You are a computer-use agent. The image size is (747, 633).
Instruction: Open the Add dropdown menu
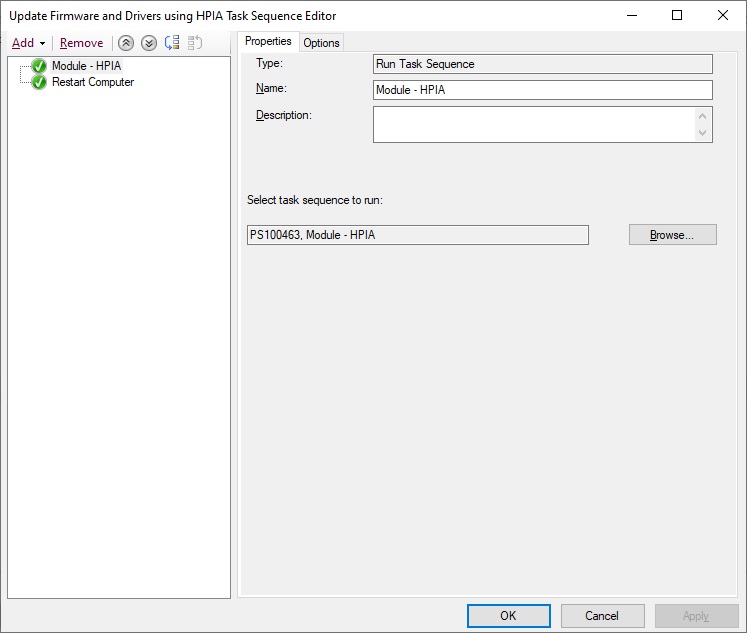pos(28,43)
